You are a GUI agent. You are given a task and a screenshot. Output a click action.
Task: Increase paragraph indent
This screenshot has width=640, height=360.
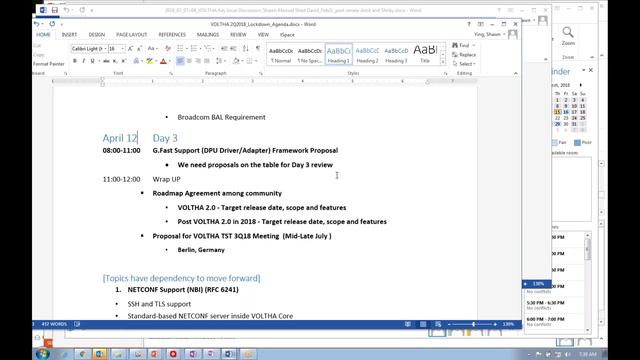[233, 49]
